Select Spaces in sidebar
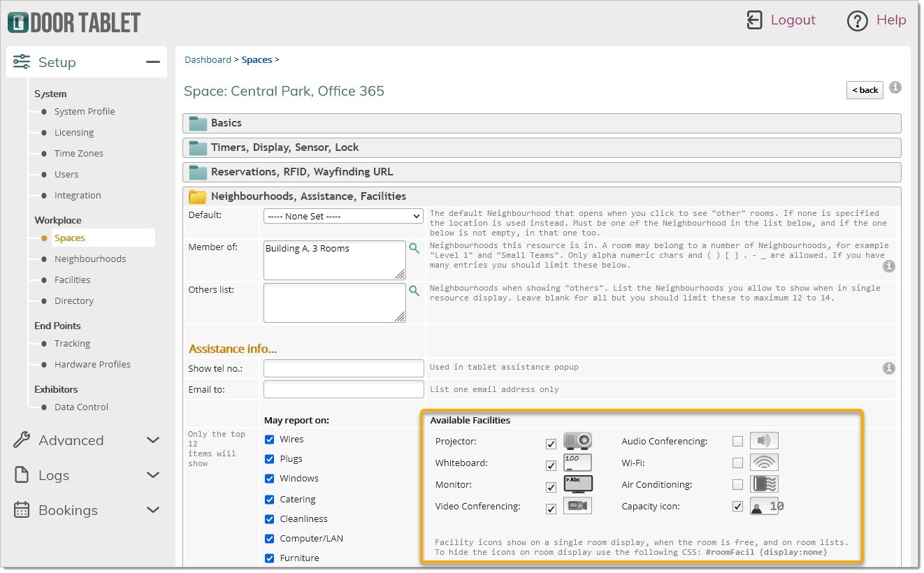 [x=70, y=238]
